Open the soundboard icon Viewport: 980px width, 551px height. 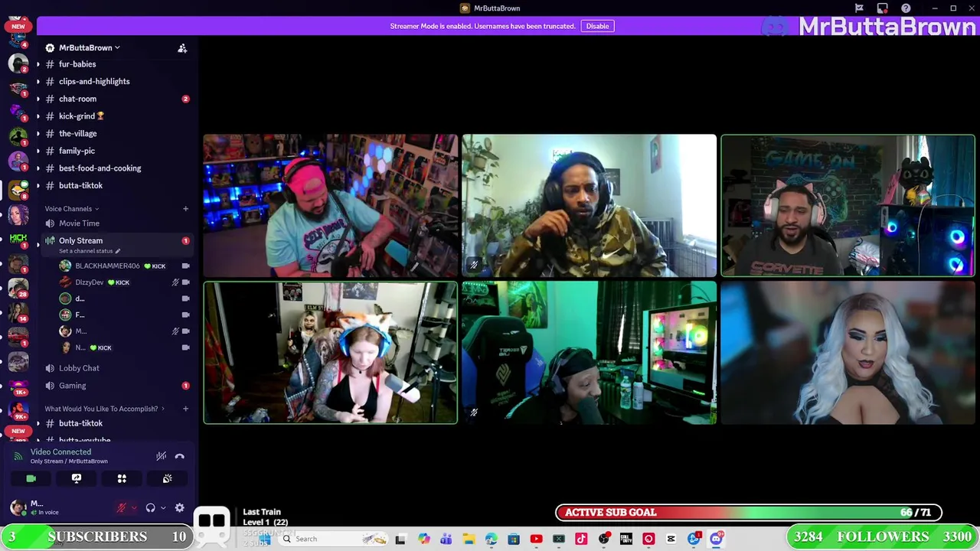click(167, 478)
